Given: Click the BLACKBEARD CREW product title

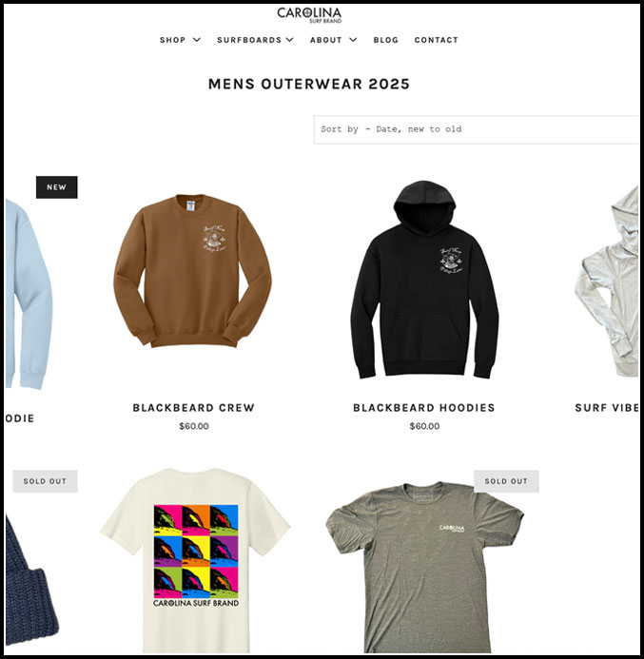Looking at the screenshot, I should pyautogui.click(x=194, y=408).
